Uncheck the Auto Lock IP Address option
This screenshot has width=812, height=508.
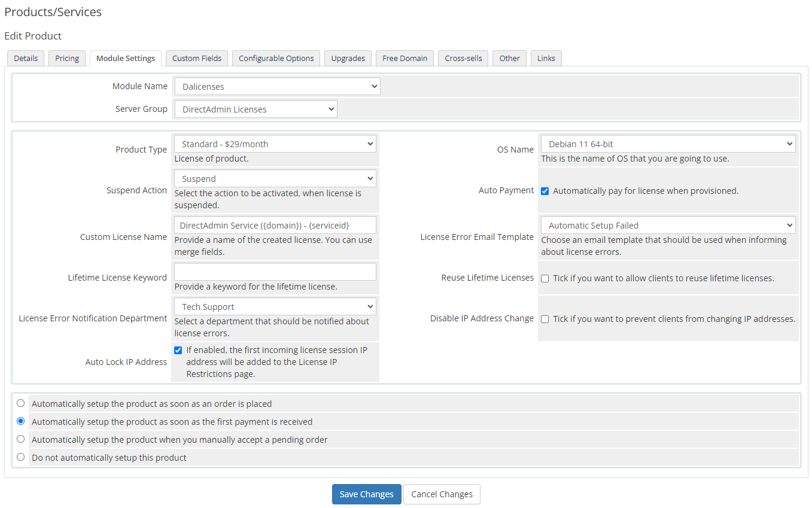[x=178, y=350]
